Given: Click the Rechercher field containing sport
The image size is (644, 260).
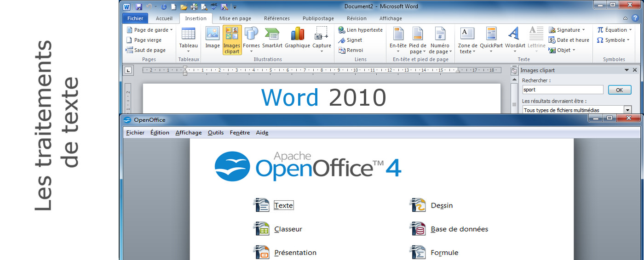Looking at the screenshot, I should 562,90.
